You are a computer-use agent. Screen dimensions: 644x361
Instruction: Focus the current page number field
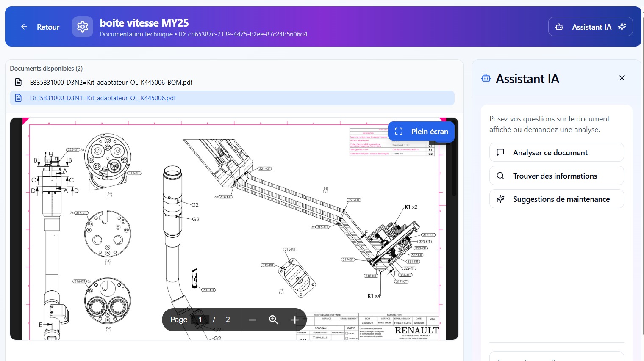coord(200,320)
